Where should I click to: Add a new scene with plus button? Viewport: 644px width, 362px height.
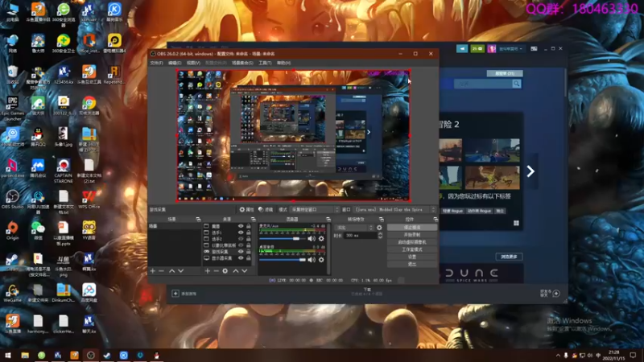tap(153, 271)
